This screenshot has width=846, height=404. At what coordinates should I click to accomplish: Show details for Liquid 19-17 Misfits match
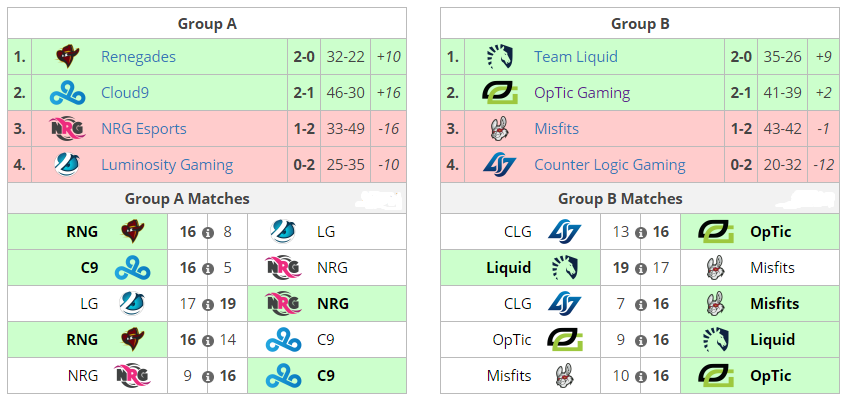[640, 269]
